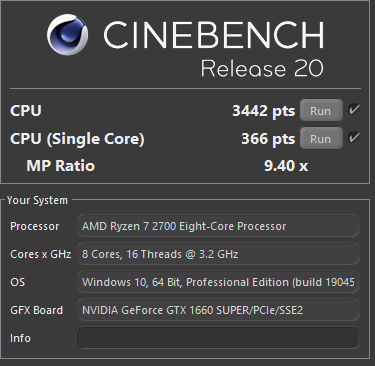Click the CPU (Single Core) label
Image resolution: width=375 pixels, height=366 pixels.
click(x=77, y=139)
